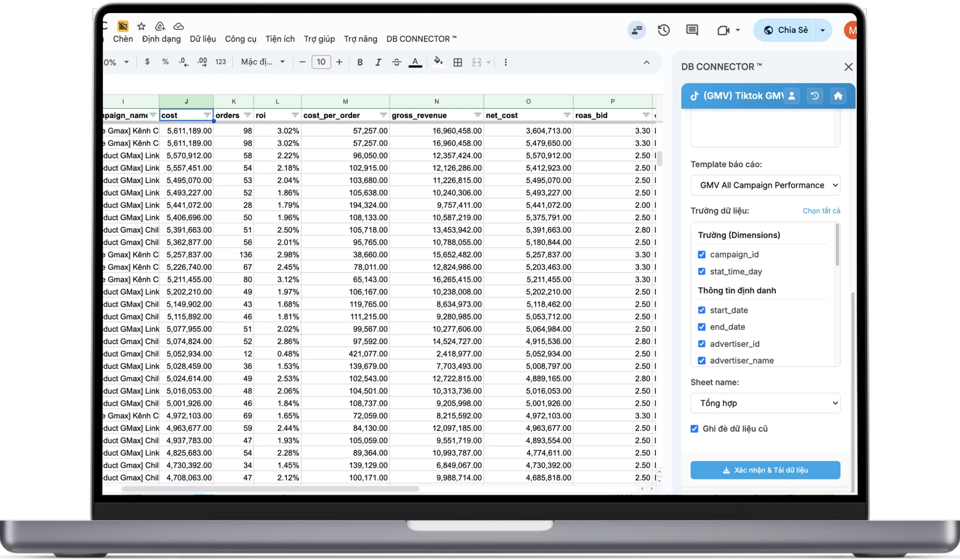The image size is (960, 560).
Task: Uncheck the end_date checkbox
Action: pyautogui.click(x=701, y=327)
